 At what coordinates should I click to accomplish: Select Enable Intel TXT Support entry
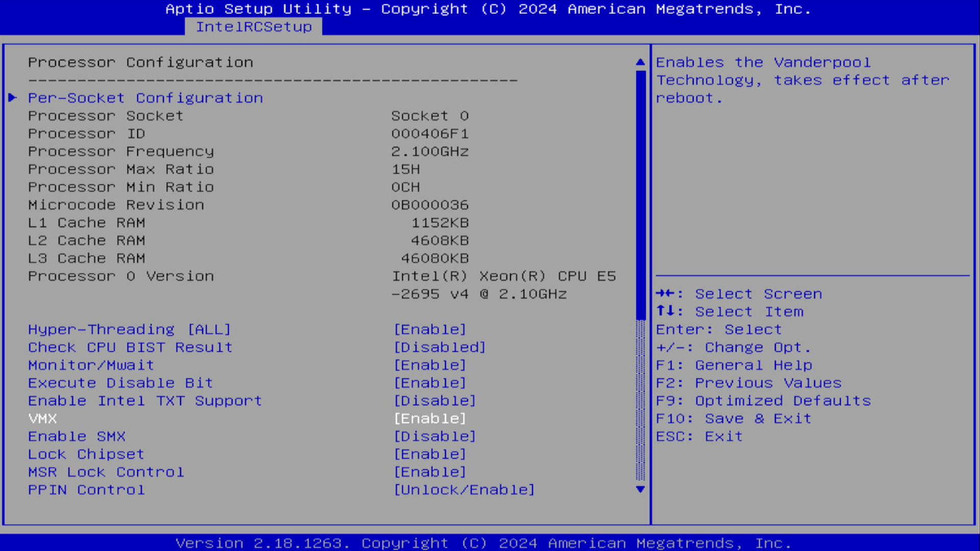click(145, 400)
